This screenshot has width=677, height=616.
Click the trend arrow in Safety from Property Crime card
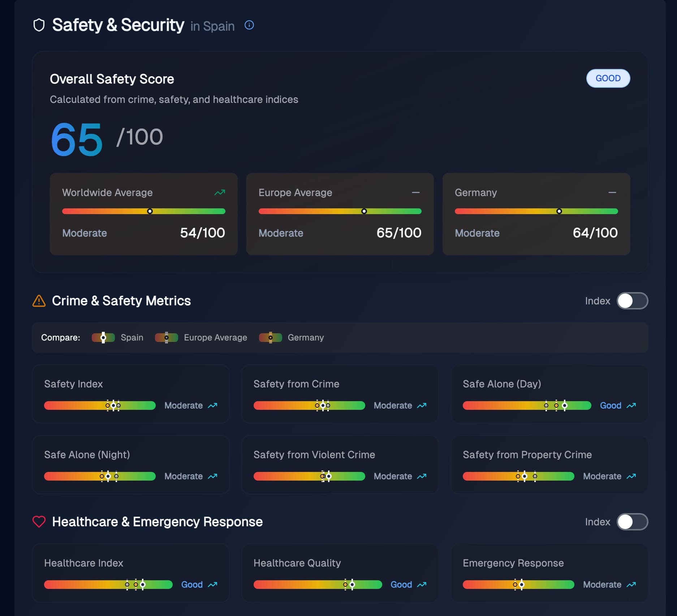pyautogui.click(x=631, y=476)
